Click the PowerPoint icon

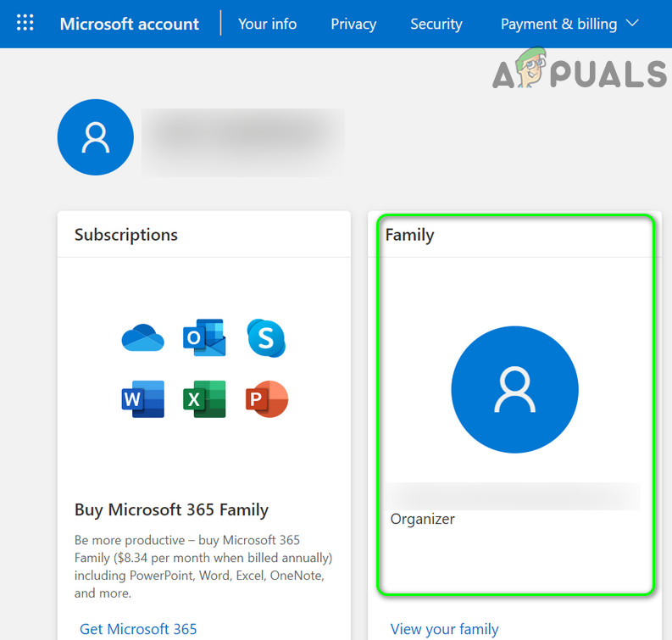point(267,399)
